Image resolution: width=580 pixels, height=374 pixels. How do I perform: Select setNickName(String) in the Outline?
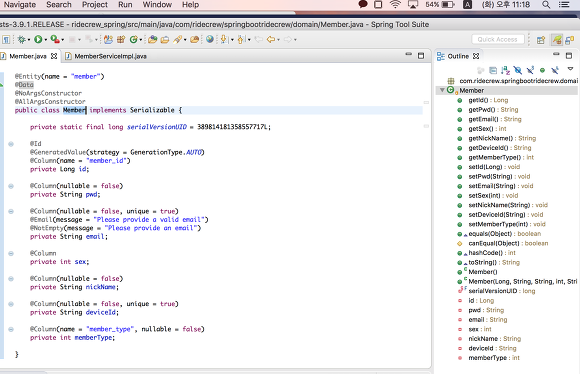coord(508,205)
